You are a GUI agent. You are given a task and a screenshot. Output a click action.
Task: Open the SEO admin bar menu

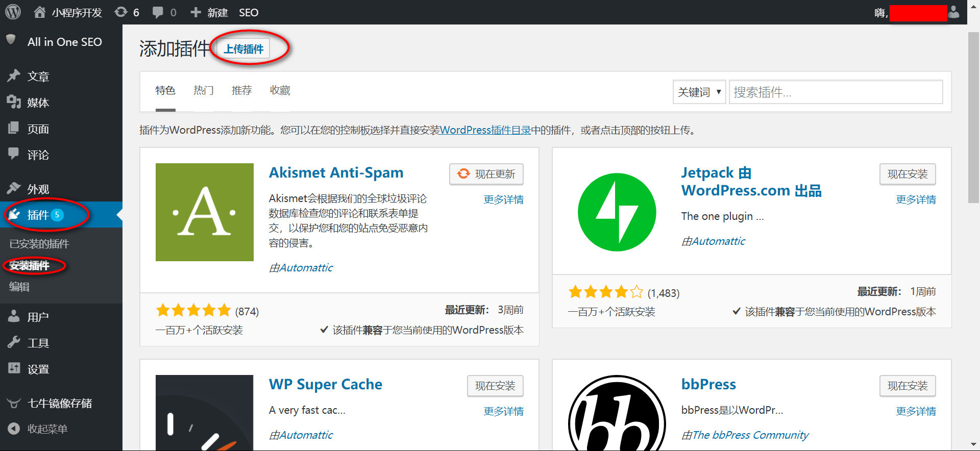click(x=249, y=12)
